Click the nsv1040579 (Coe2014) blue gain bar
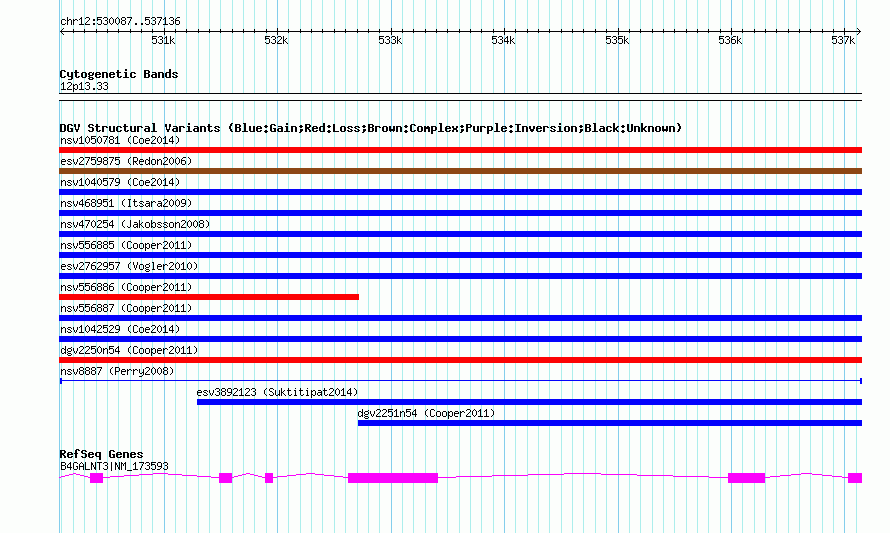Viewport: 890px width, 533px height. click(x=460, y=192)
